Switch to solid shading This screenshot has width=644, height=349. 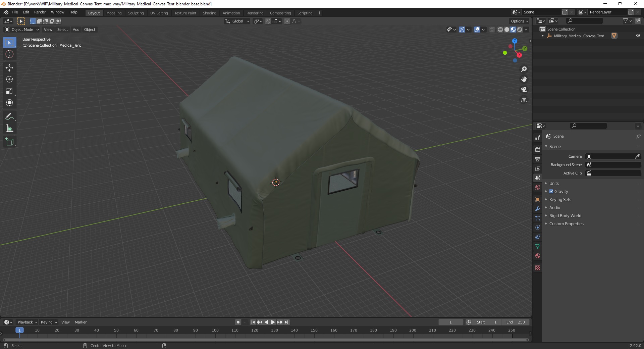507,30
